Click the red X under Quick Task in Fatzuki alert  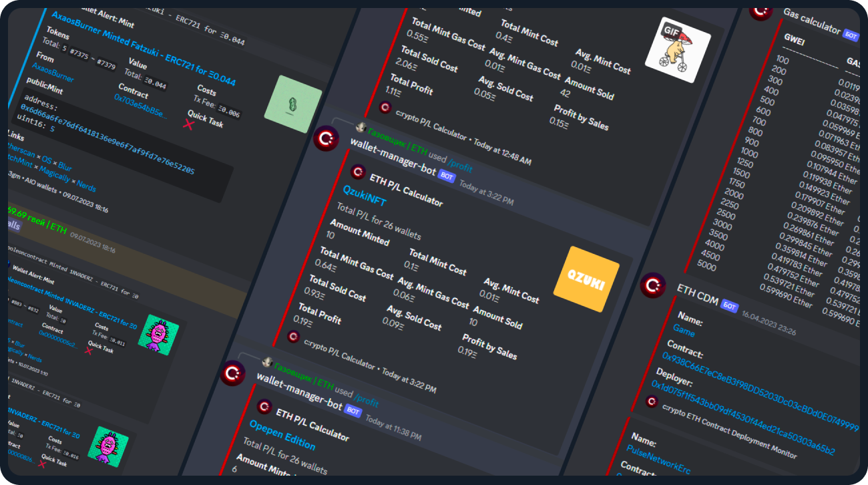188,124
